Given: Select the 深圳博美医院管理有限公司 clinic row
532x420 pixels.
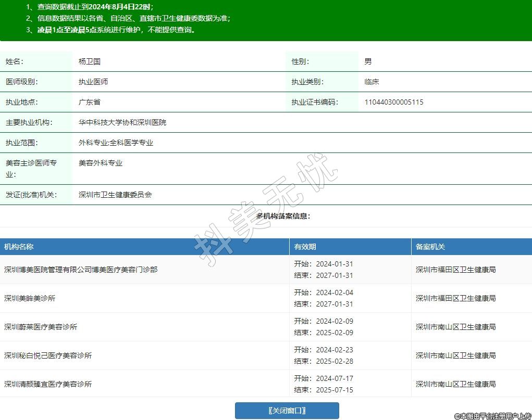Looking at the screenshot, I should click(x=81, y=270).
